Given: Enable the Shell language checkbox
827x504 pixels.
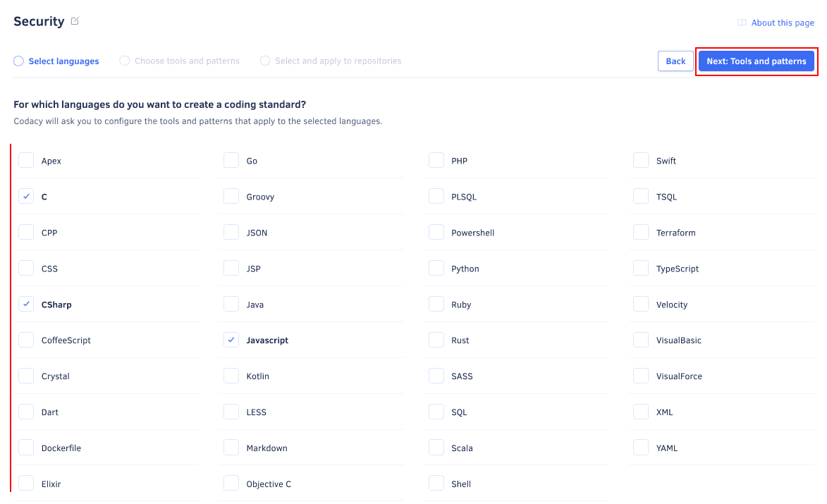Looking at the screenshot, I should click(x=436, y=484).
